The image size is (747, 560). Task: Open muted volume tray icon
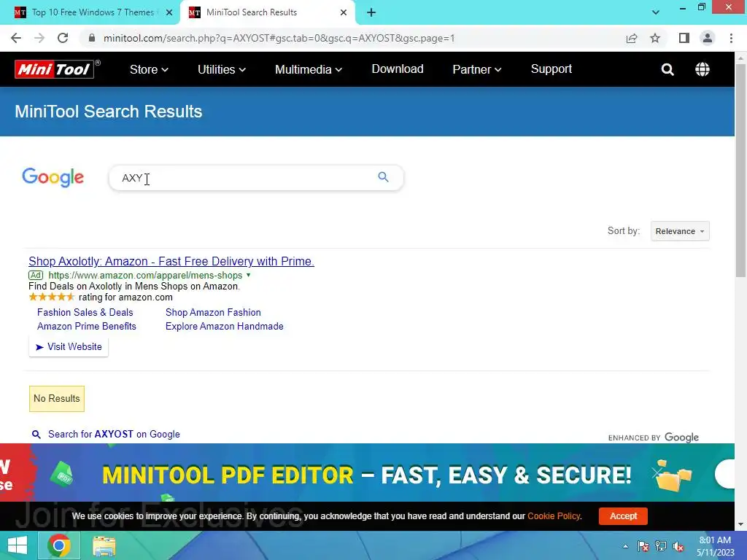tap(678, 547)
